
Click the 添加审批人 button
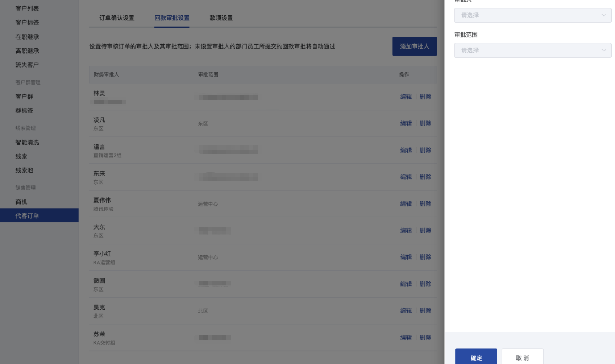414,46
